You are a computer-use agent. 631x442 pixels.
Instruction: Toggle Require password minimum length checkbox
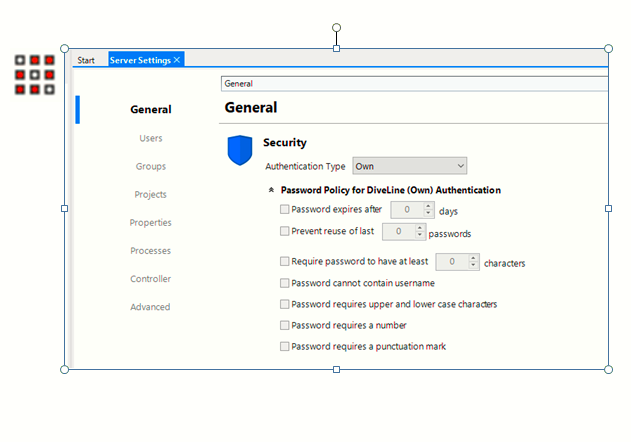click(x=285, y=262)
